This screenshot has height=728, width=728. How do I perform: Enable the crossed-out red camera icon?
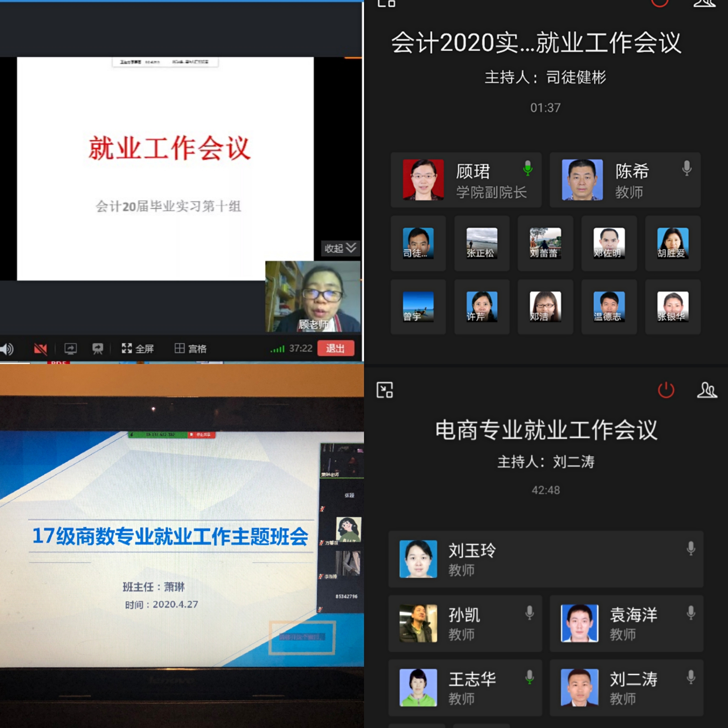(x=40, y=349)
